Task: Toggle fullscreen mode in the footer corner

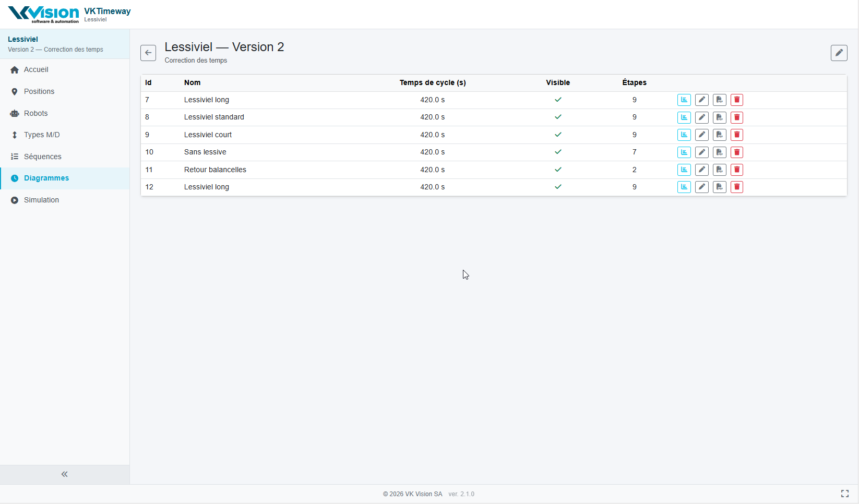Action: [x=844, y=494]
